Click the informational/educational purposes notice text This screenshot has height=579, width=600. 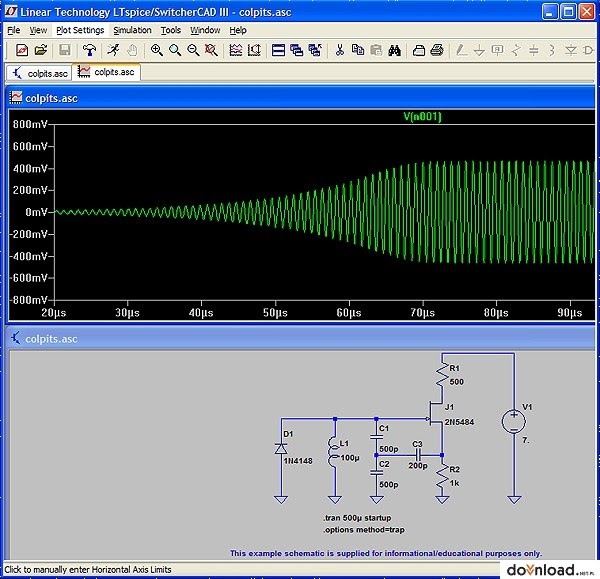coord(386,553)
